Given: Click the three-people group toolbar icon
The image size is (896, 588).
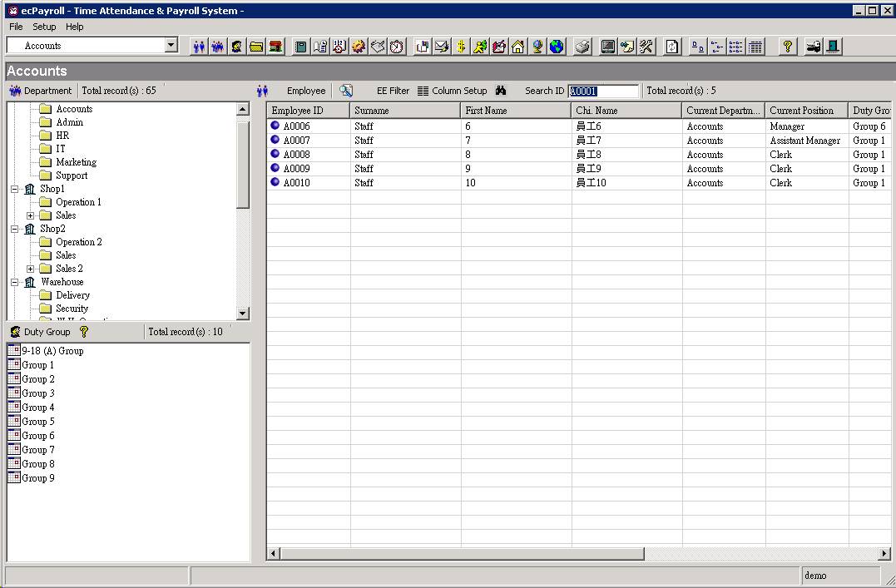Looking at the screenshot, I should 218,47.
